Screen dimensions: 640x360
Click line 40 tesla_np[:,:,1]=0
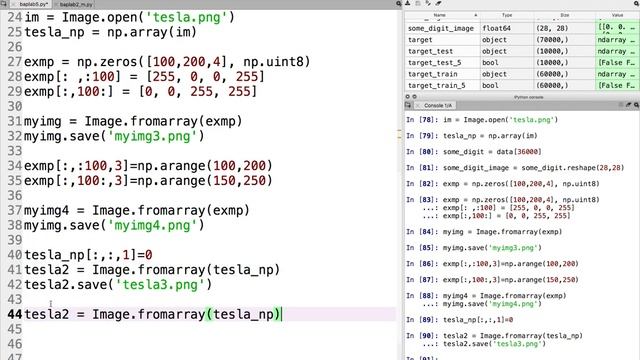coord(89,255)
